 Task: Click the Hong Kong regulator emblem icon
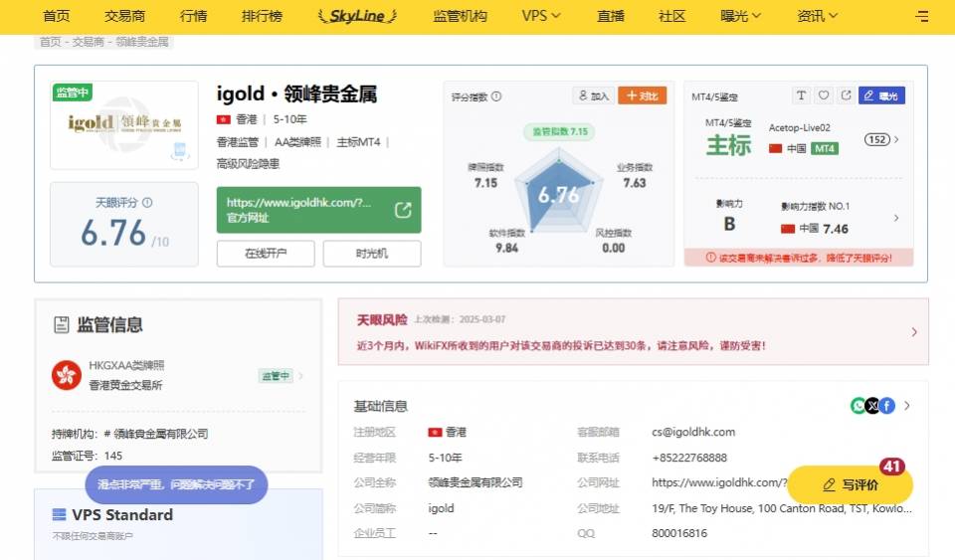(x=67, y=375)
